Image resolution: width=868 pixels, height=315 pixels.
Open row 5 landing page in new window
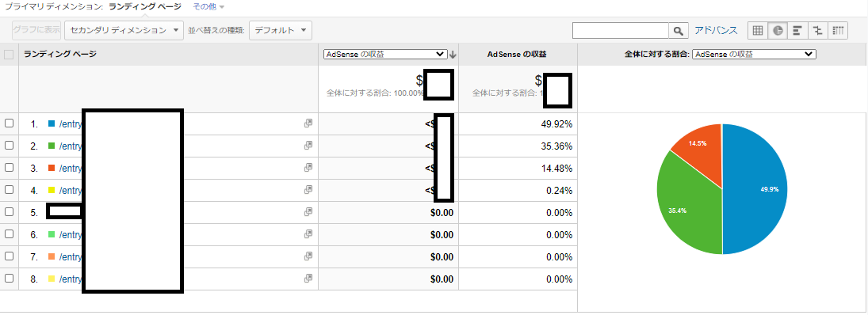(308, 212)
